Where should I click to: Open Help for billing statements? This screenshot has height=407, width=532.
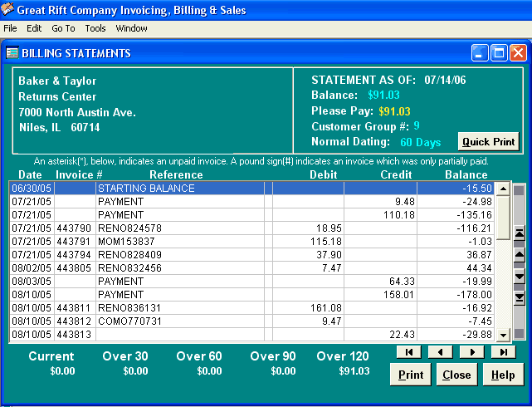click(503, 375)
